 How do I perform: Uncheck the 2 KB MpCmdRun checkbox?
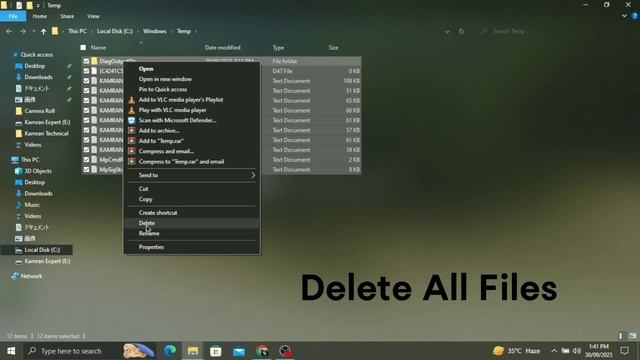(86, 160)
